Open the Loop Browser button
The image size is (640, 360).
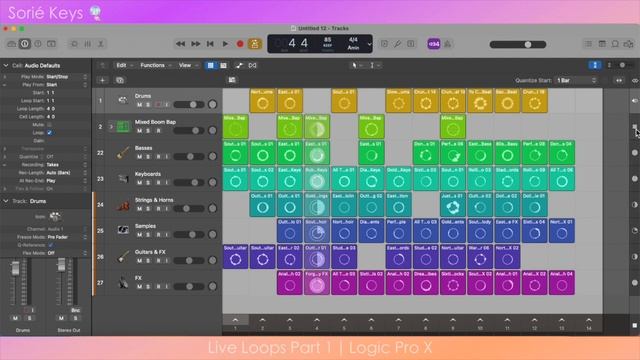point(615,44)
